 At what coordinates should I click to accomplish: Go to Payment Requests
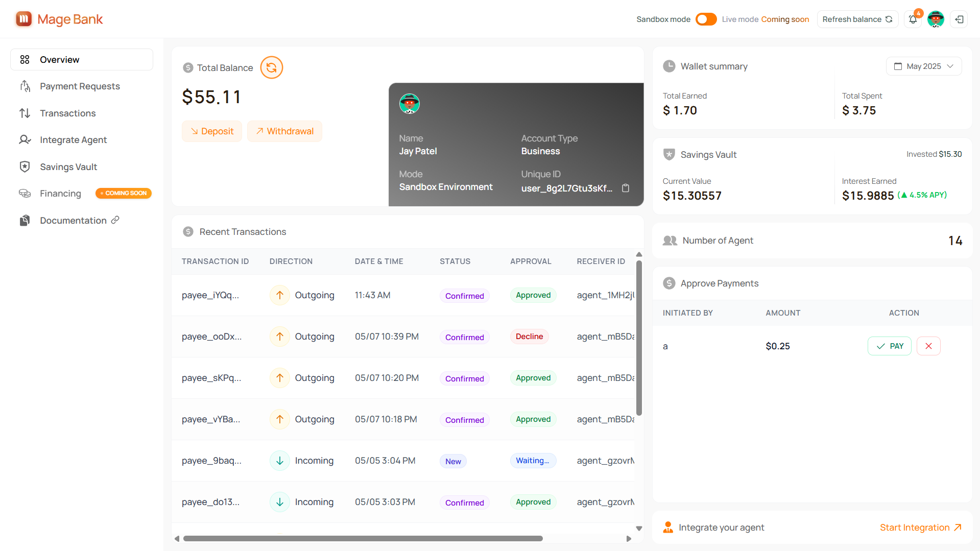(x=82, y=86)
